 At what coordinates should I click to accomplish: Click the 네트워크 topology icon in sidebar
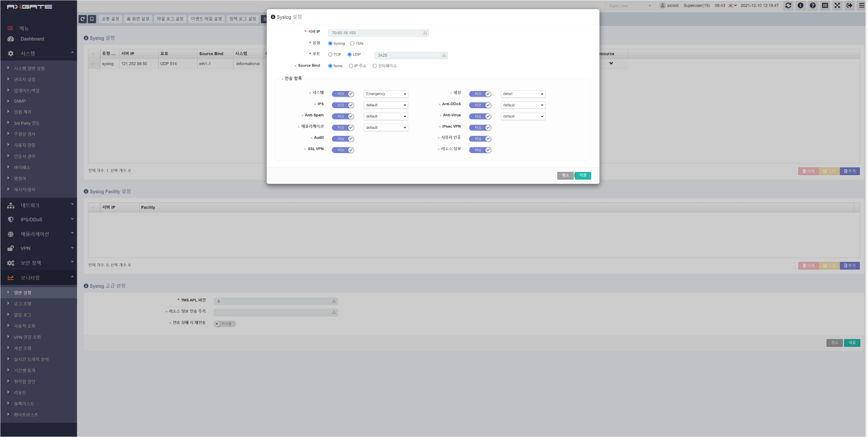[11, 205]
